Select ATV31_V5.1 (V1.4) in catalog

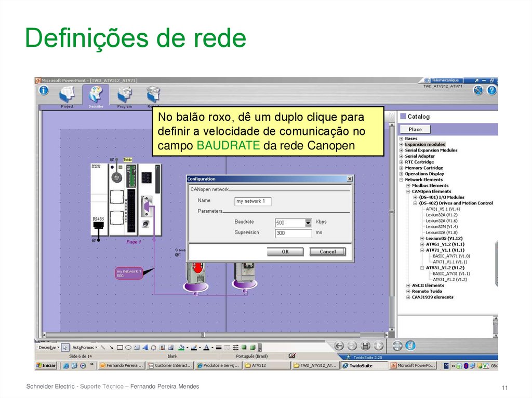(443, 209)
